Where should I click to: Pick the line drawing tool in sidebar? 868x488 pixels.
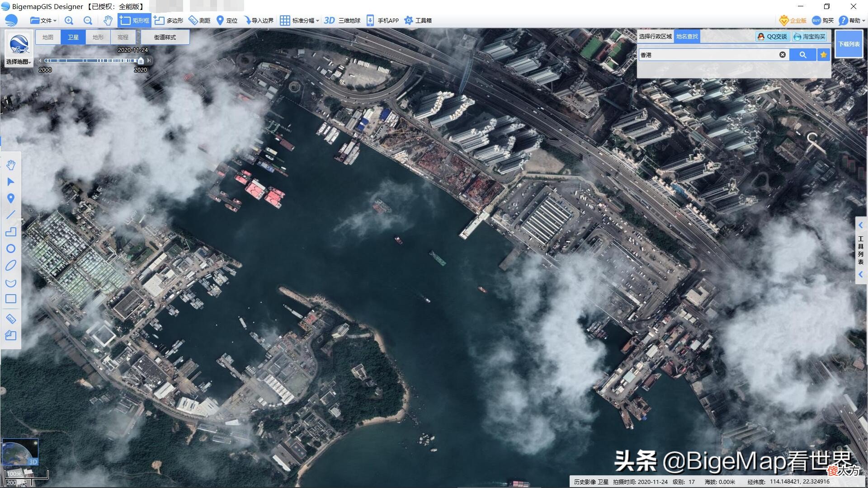(x=11, y=215)
